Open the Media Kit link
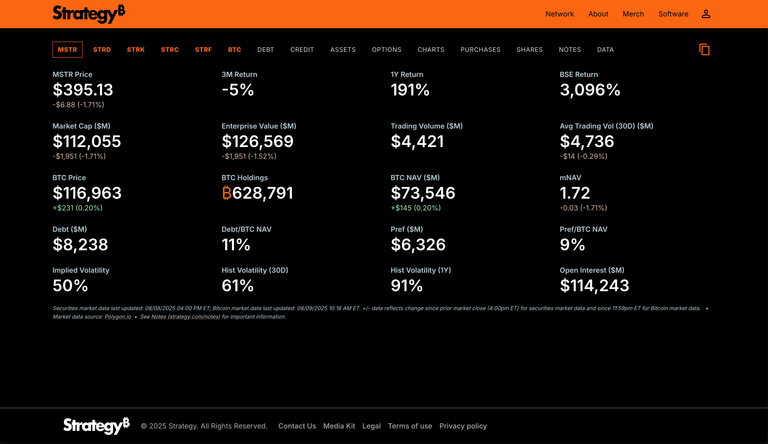 pos(339,426)
